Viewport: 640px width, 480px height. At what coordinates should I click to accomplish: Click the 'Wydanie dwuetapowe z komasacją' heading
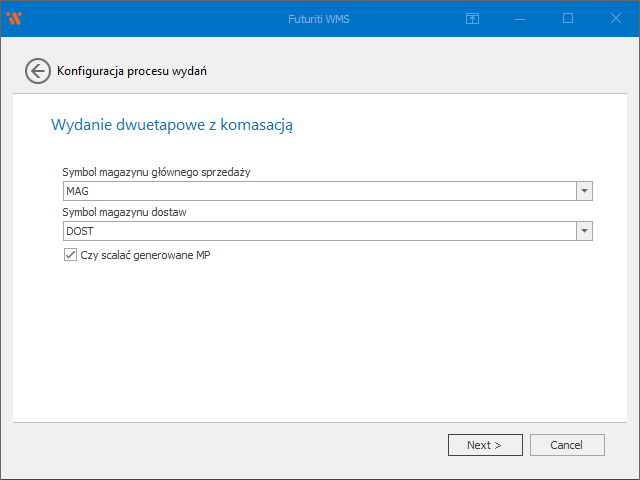(x=171, y=125)
